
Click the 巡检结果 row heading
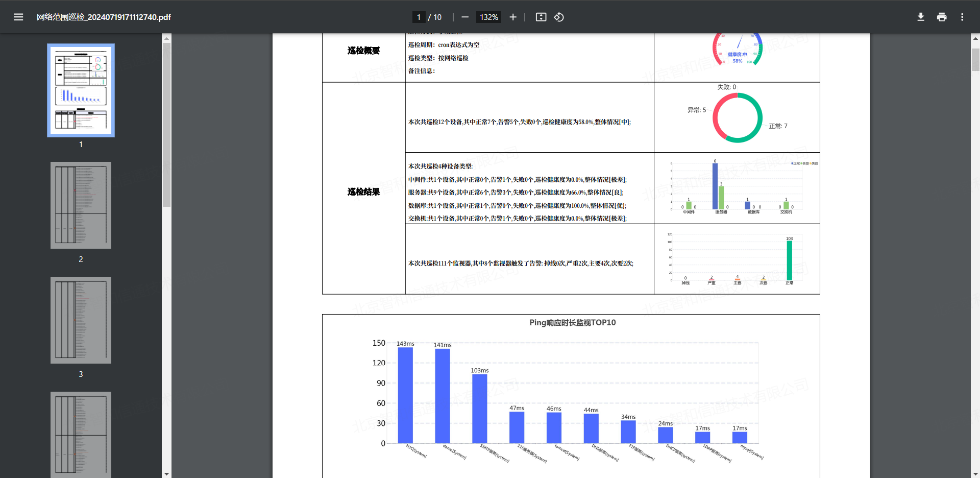(363, 192)
